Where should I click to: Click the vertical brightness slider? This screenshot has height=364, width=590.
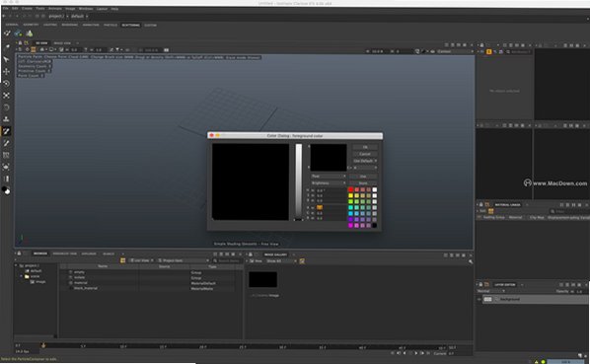(x=298, y=182)
